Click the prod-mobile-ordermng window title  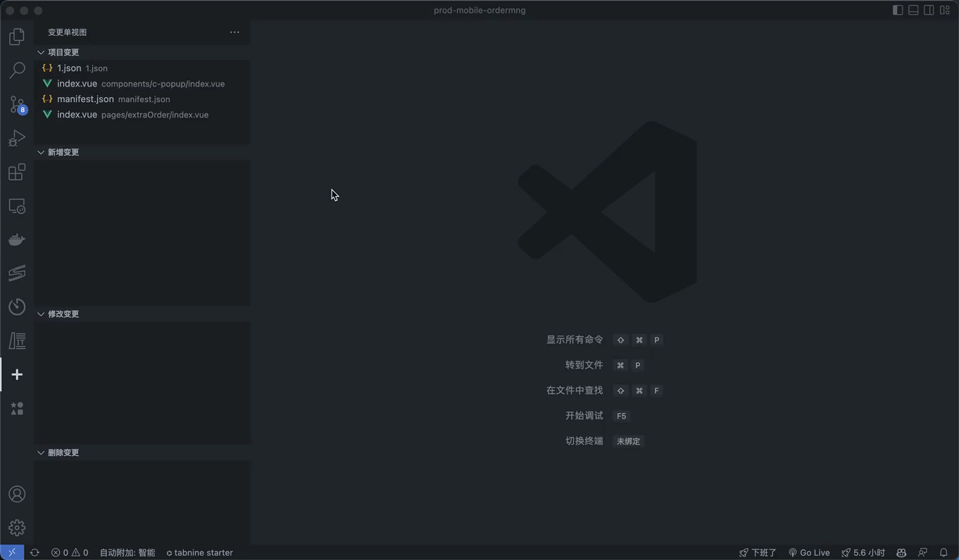tap(479, 10)
